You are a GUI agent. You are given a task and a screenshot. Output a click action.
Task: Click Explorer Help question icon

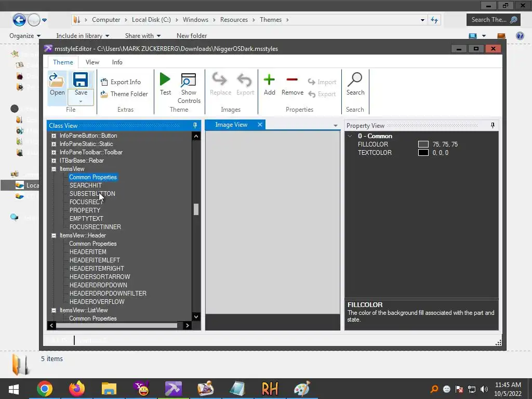(x=520, y=36)
